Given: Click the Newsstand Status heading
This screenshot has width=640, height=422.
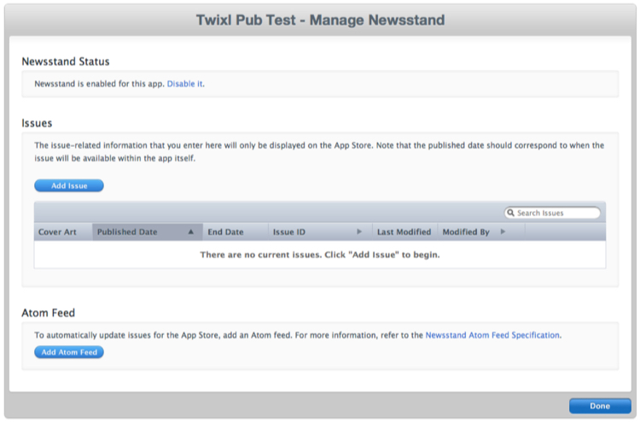Looking at the screenshot, I should tap(66, 62).
